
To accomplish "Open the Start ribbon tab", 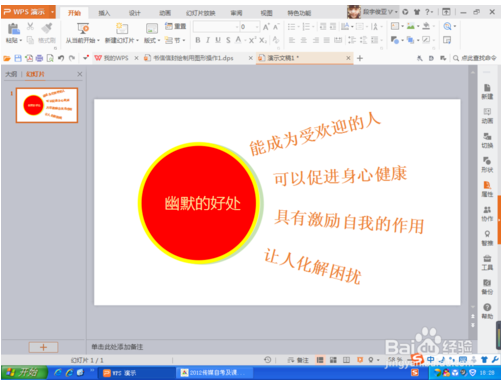I will (x=74, y=13).
